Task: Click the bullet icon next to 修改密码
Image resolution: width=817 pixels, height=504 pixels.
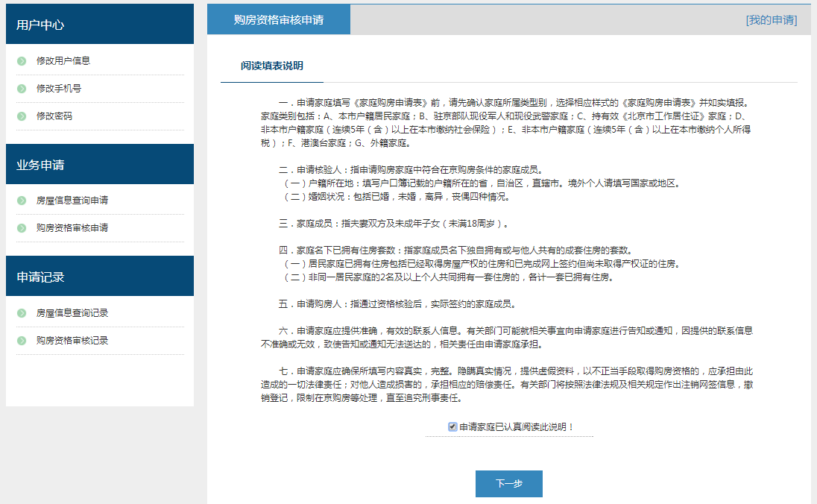Action: 22,116
